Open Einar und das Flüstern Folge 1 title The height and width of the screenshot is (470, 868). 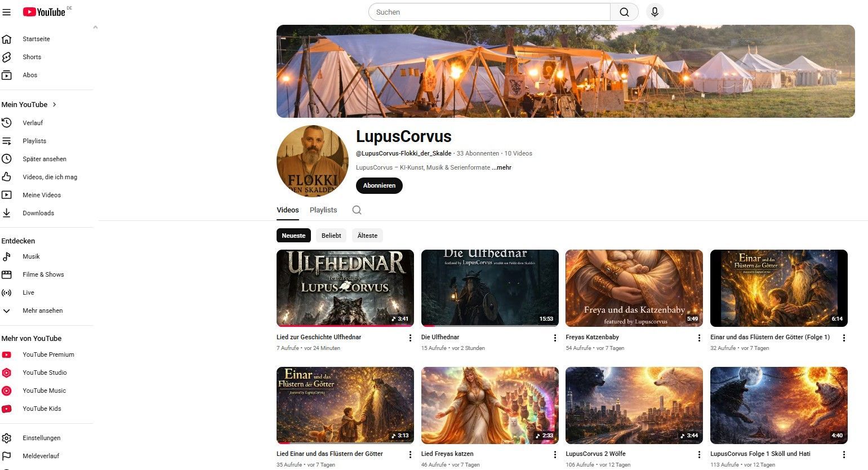tap(770, 337)
